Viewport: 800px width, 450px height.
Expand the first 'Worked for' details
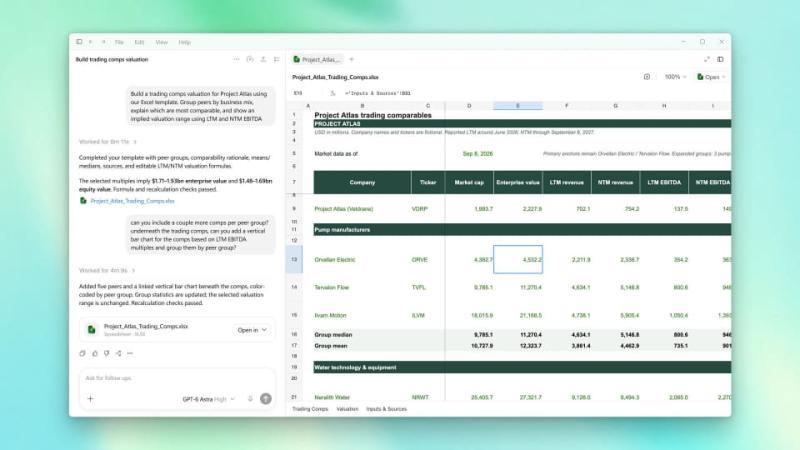[107, 141]
